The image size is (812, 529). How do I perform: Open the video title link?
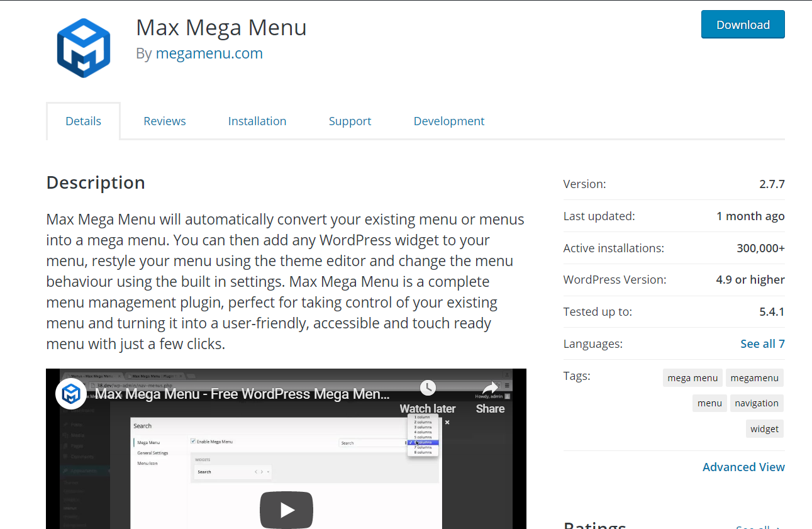tap(242, 394)
